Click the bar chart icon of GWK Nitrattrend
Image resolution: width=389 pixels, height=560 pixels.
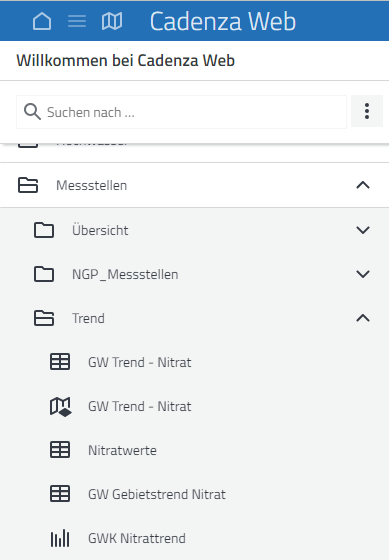60,538
